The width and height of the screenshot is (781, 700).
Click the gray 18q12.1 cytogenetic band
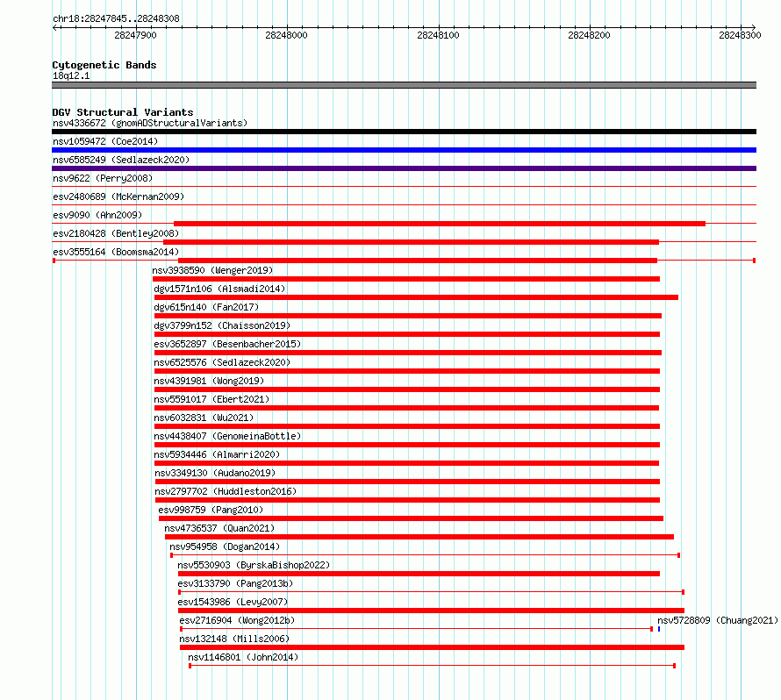click(x=404, y=85)
